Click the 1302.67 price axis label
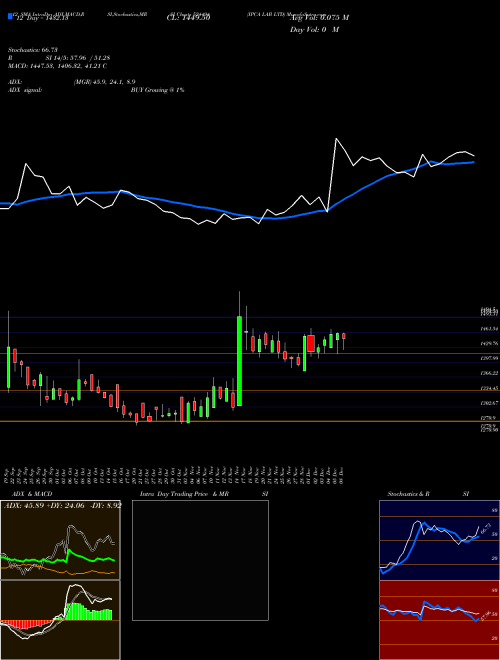500x660 pixels. (489, 403)
